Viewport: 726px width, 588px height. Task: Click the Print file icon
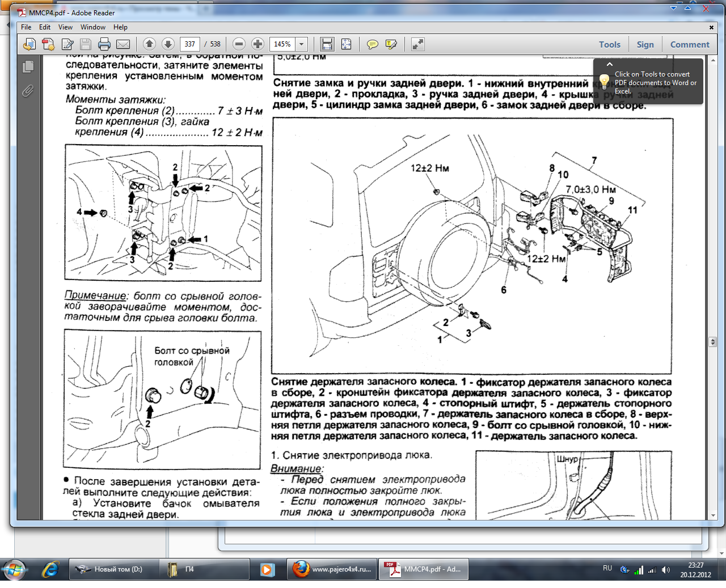tap(104, 44)
